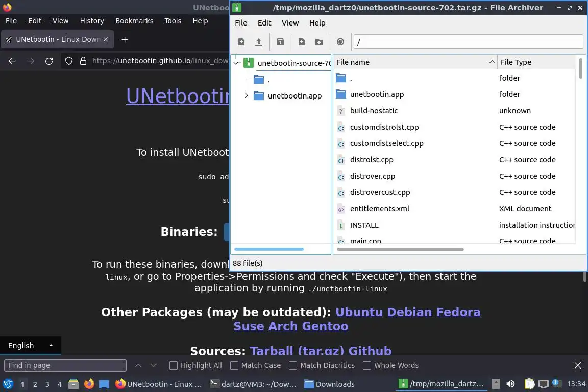Click the Tarball (tar.gz) source link
The image size is (588, 392).
click(x=297, y=350)
